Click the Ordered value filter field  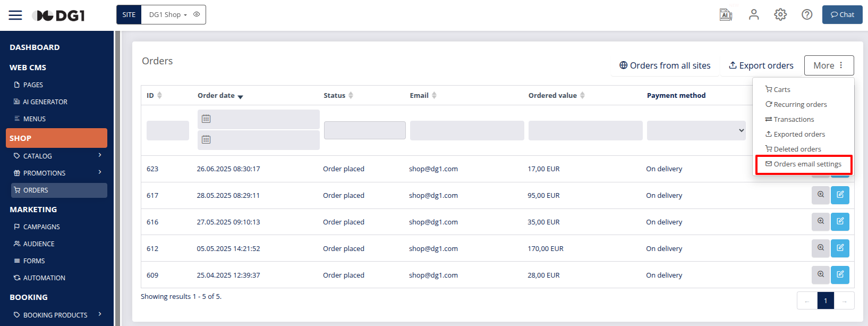585,130
